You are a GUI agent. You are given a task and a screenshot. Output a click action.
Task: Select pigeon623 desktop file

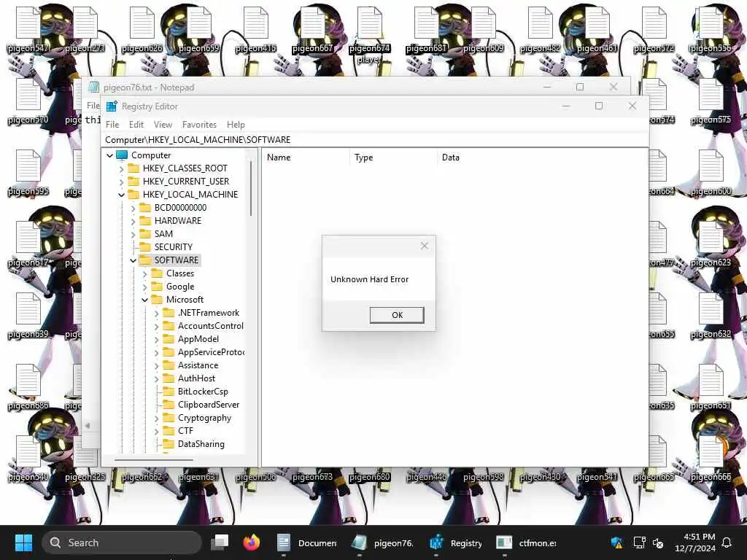(x=711, y=244)
